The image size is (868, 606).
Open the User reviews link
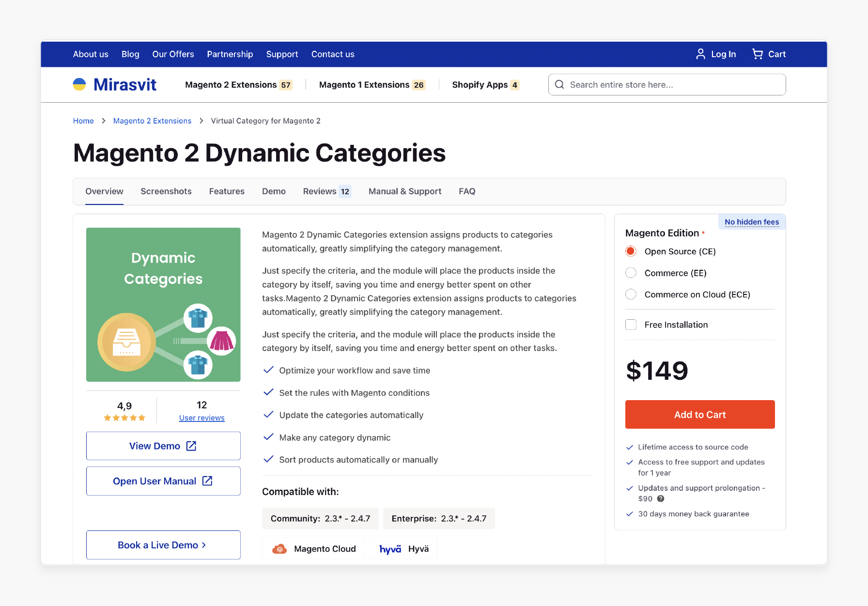(201, 418)
